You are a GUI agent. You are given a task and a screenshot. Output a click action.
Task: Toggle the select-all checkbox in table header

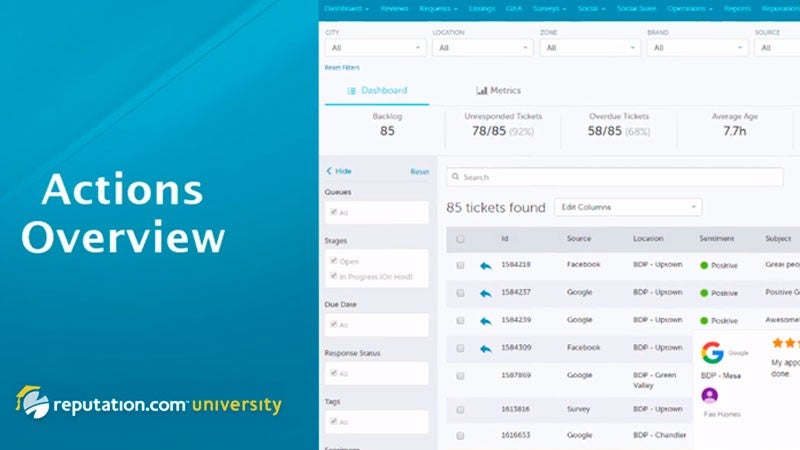pyautogui.click(x=460, y=239)
